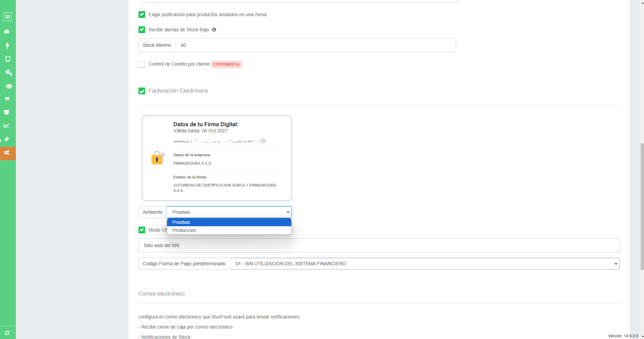Select Pruebas option in the Ambiente list
Image resolution: width=644 pixels, height=339 pixels.
tap(229, 222)
